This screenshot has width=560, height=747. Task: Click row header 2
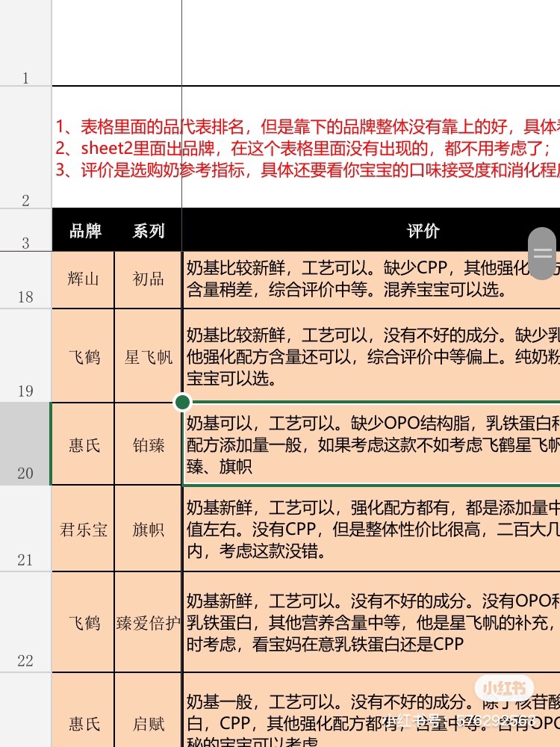pos(25,147)
